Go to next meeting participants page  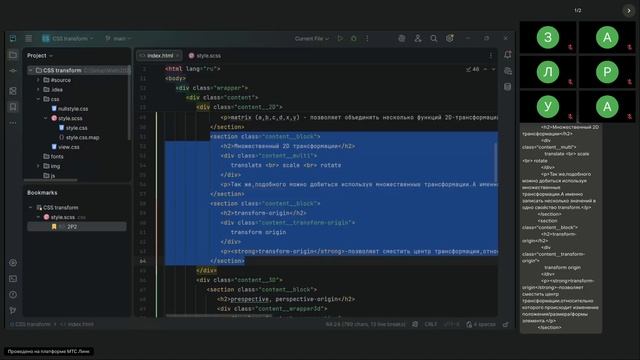(x=629, y=11)
